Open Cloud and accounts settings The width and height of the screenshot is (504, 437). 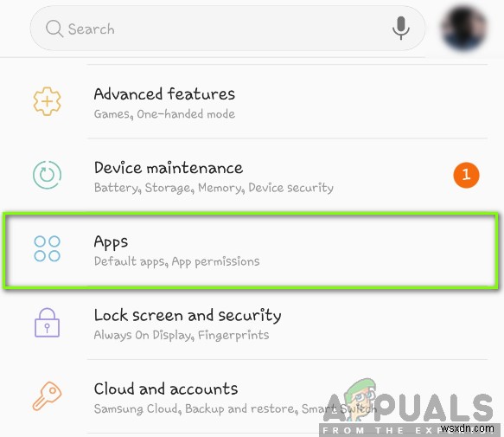click(252, 396)
